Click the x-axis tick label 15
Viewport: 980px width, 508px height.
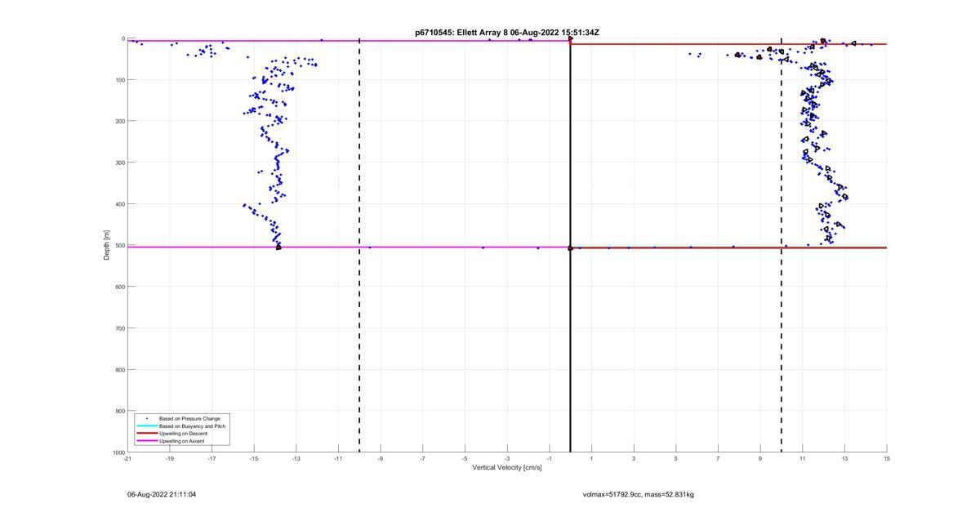[887, 459]
